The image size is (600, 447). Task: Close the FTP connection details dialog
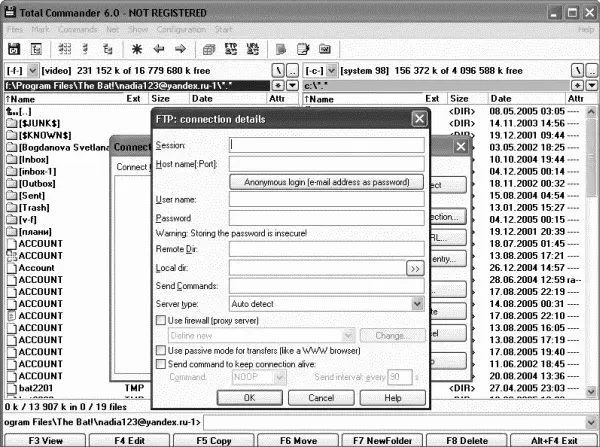419,120
